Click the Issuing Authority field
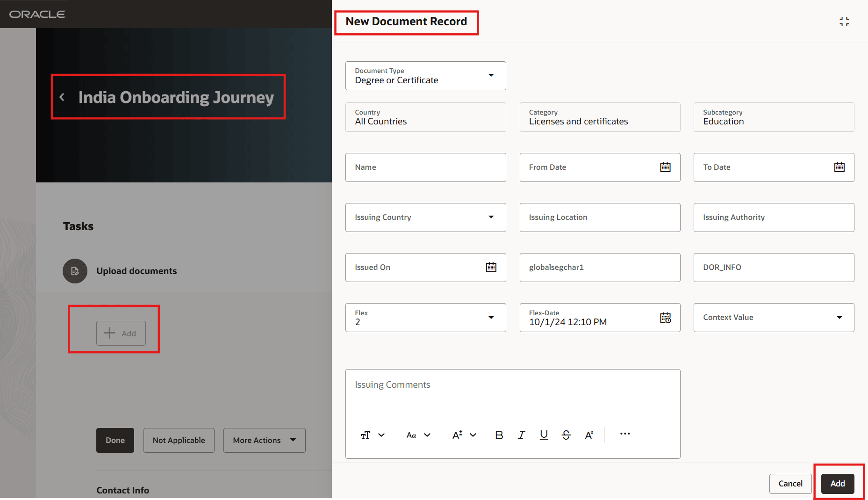The image size is (868, 500). [x=774, y=217]
